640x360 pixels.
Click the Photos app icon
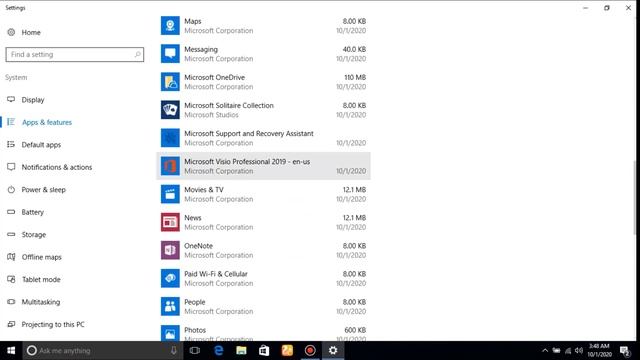pyautogui.click(x=170, y=333)
